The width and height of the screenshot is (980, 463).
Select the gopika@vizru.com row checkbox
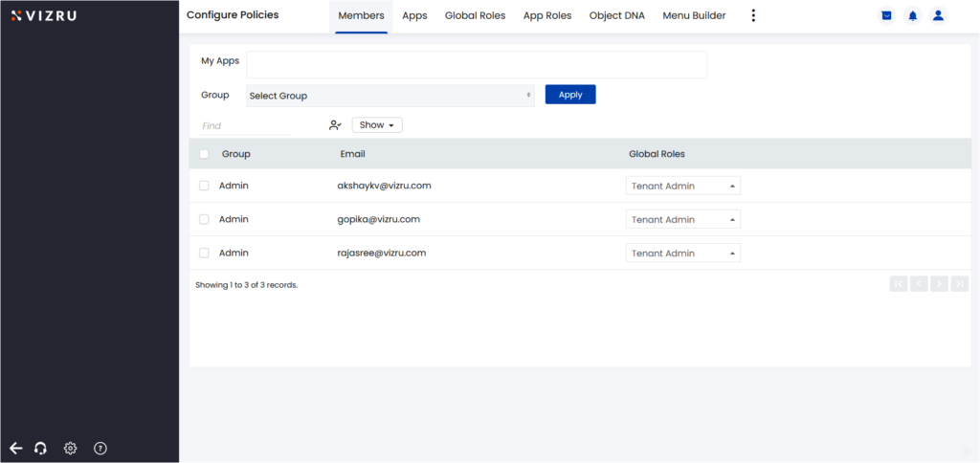(x=204, y=219)
